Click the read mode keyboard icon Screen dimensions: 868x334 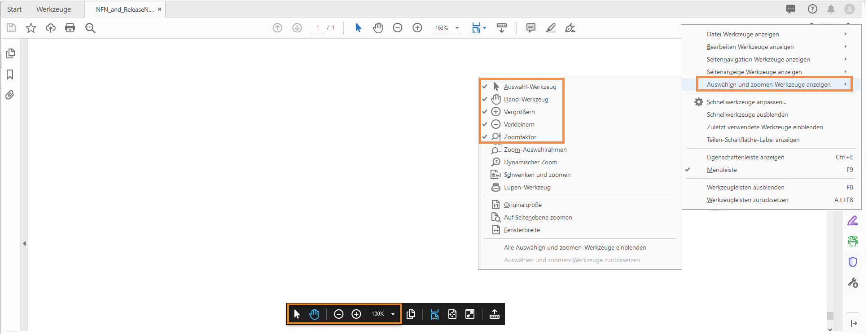(502, 28)
